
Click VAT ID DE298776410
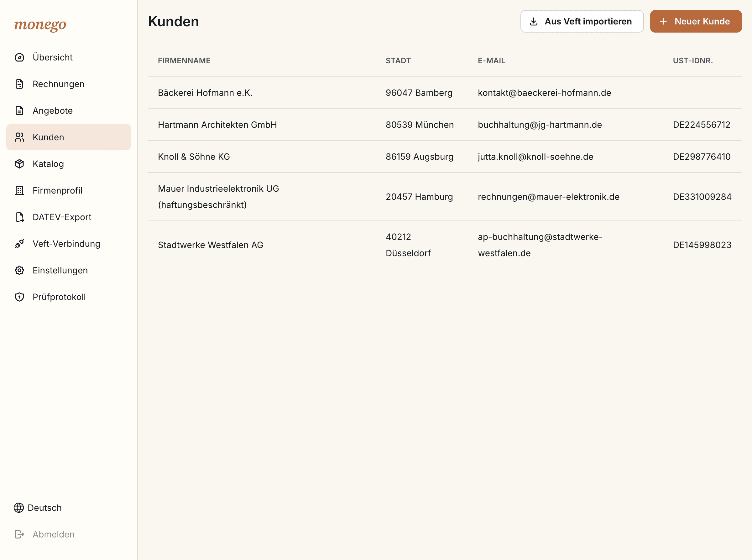(702, 157)
